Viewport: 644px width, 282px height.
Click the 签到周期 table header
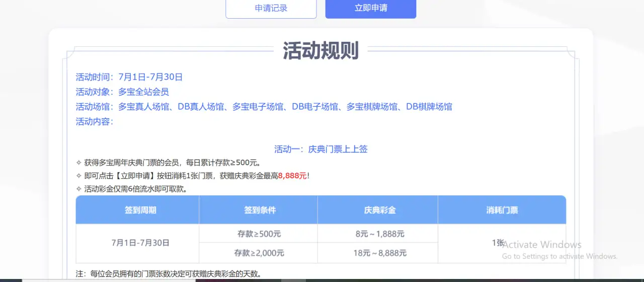pos(140,210)
